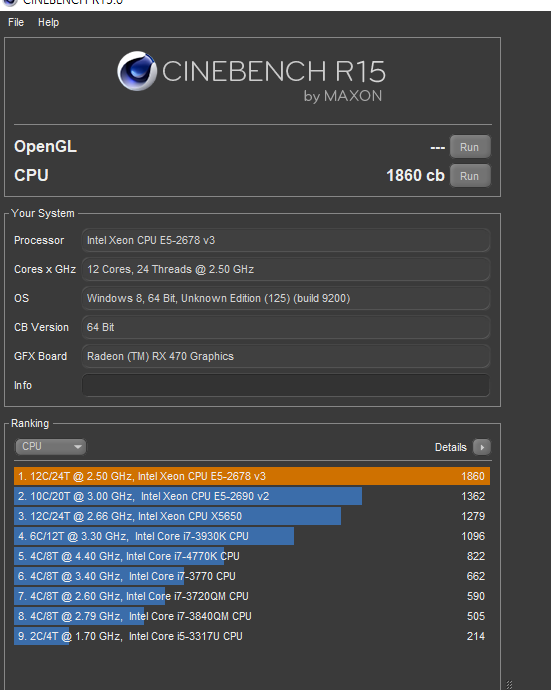Click the Cinebench title bar app icon
This screenshot has height=690, width=551.
tap(10, 2)
